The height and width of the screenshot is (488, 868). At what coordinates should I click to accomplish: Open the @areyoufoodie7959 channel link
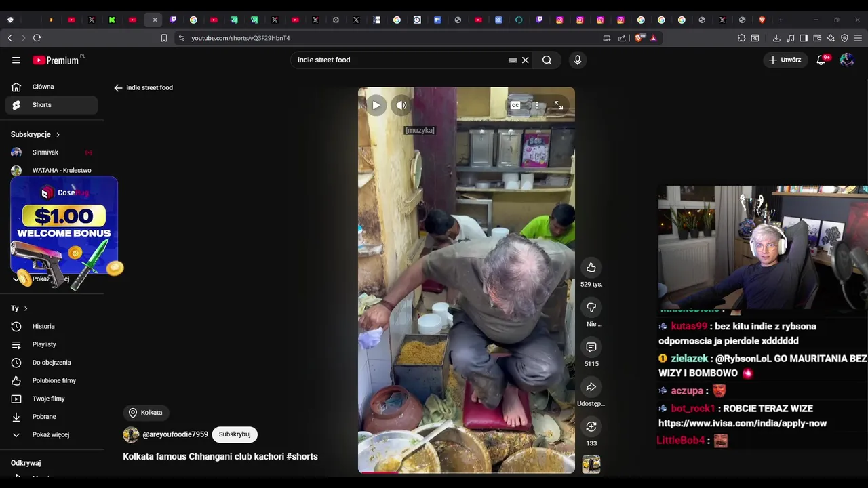[175, 434]
